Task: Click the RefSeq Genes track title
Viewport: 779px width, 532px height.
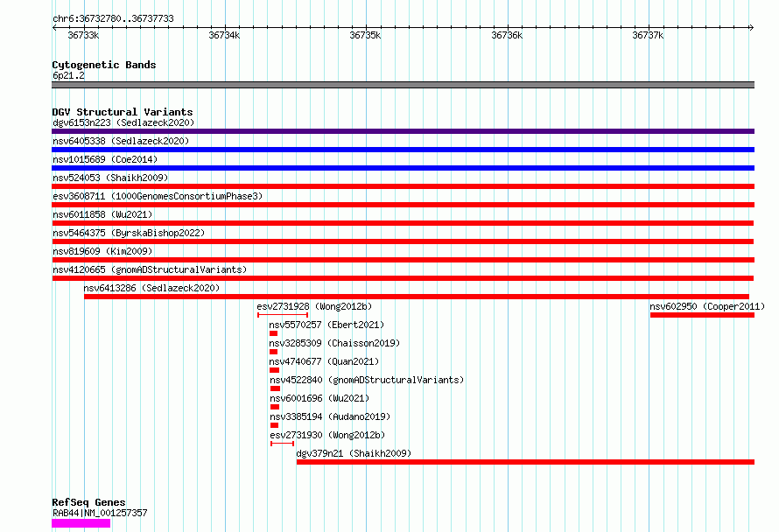Action: coord(88,502)
